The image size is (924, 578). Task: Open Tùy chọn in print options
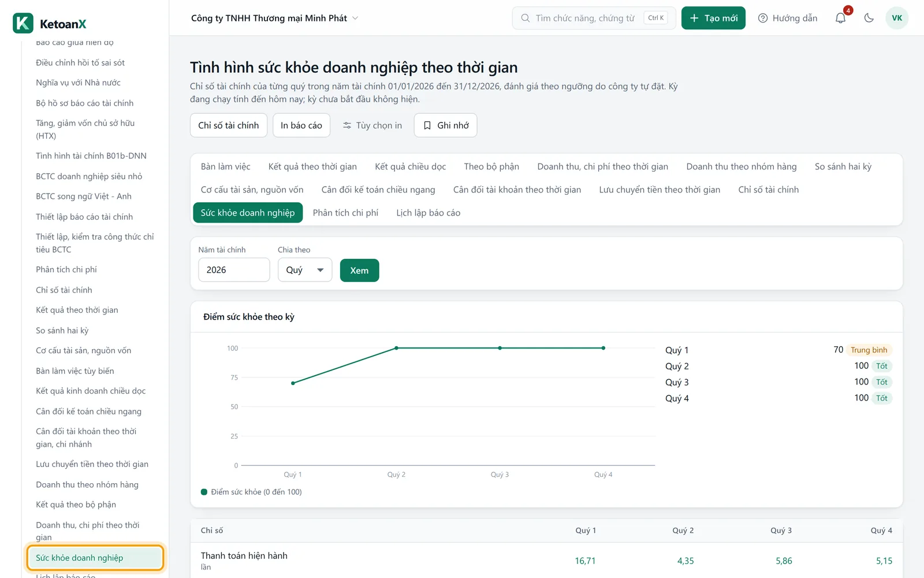[372, 125]
